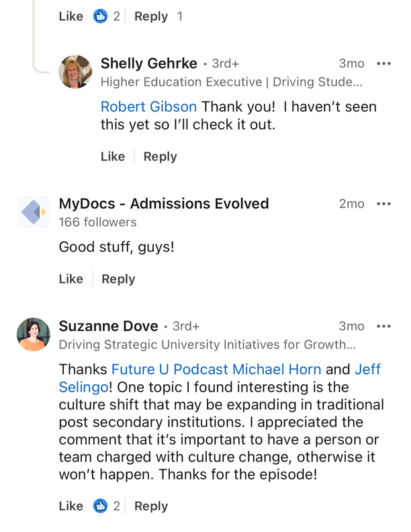This screenshot has width=411, height=532.
Task: Like Suzanne Dove's comment
Action: coord(71,506)
